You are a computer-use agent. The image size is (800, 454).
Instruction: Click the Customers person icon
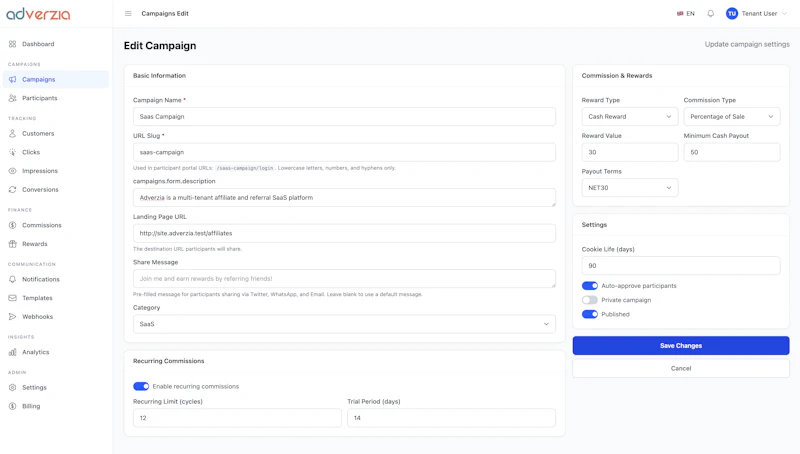coord(13,134)
